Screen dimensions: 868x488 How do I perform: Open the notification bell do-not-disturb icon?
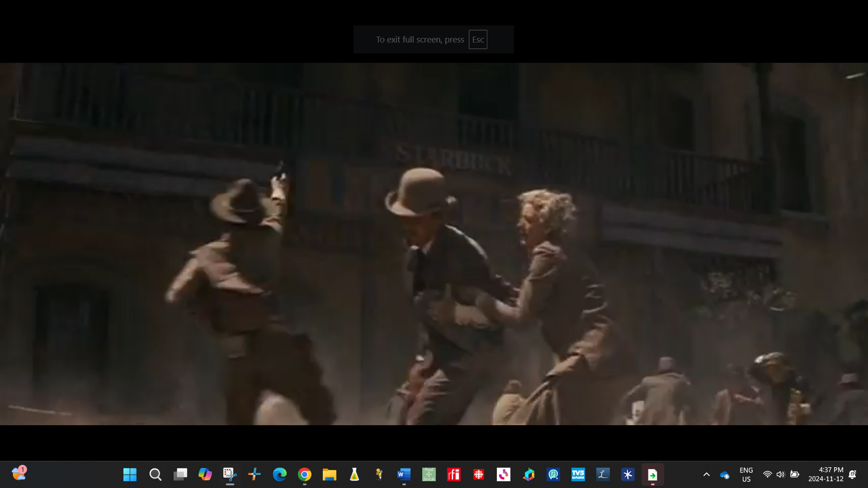point(852,474)
